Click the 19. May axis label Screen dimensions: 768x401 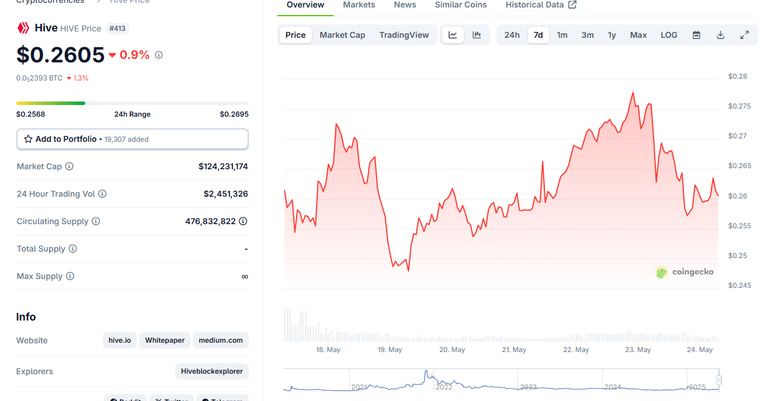[x=389, y=350]
